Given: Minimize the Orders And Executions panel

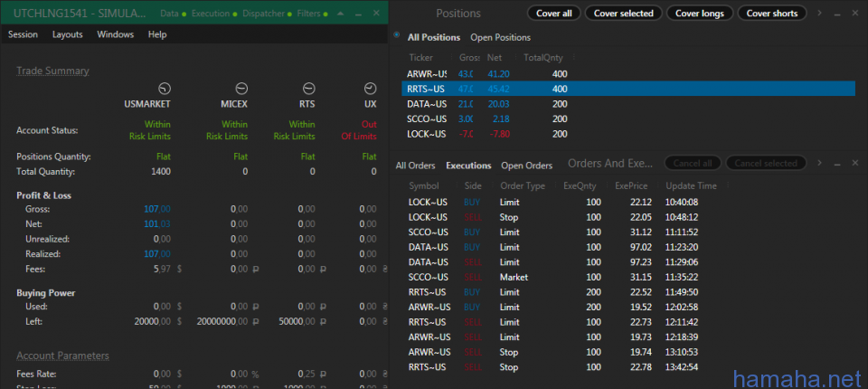Looking at the screenshot, I should click(839, 164).
